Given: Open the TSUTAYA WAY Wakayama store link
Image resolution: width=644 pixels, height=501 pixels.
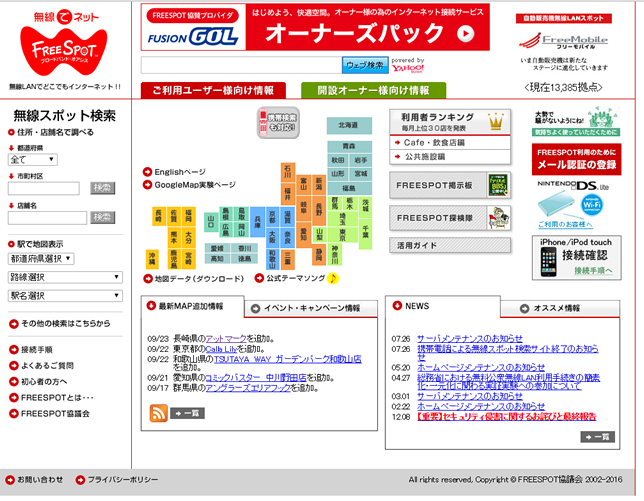Looking at the screenshot, I should (288, 359).
